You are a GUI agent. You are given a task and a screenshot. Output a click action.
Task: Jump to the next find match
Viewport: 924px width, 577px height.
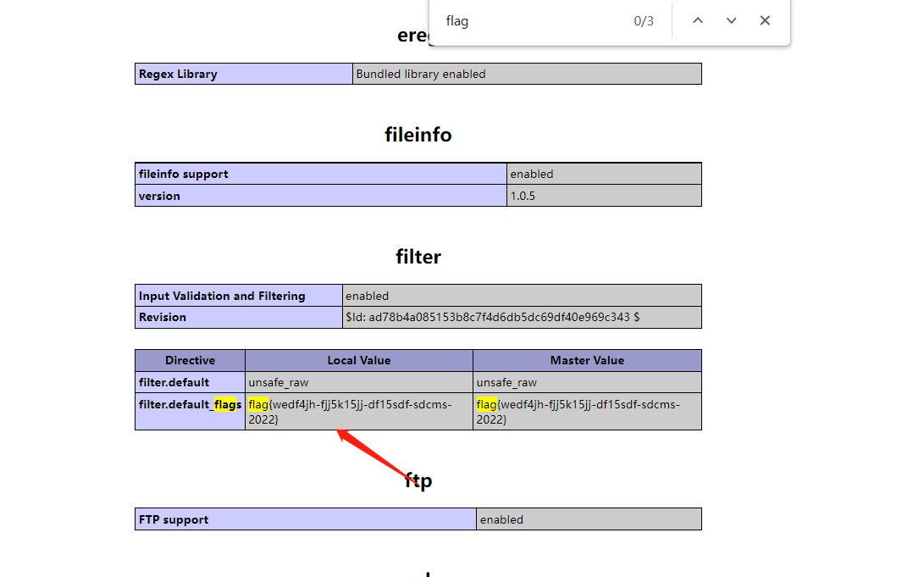point(732,20)
